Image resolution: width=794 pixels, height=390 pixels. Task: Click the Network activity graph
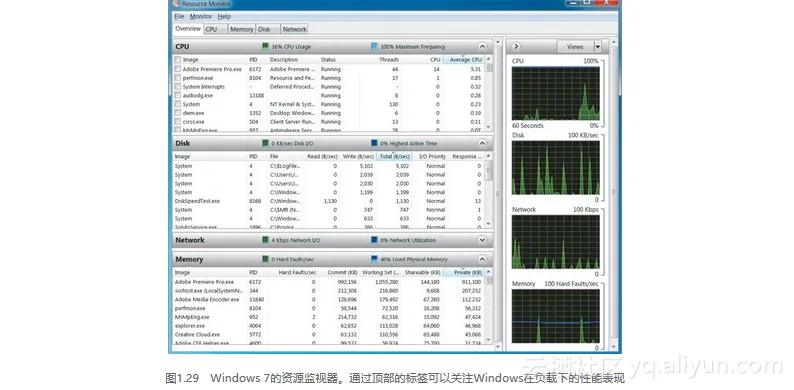pos(555,242)
